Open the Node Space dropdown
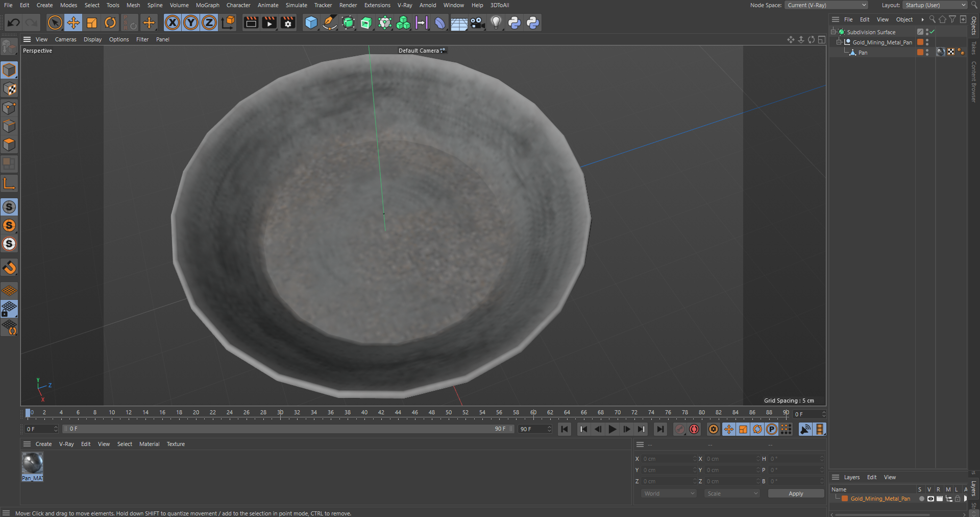 point(826,5)
